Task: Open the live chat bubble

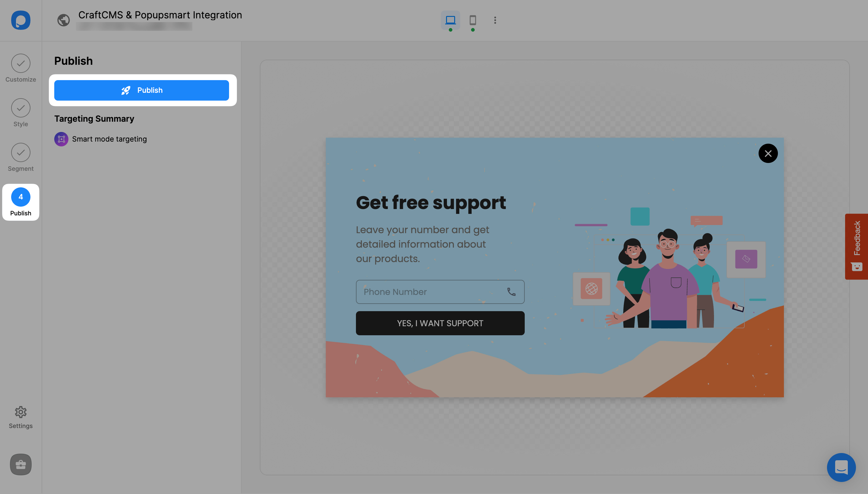Action: [x=841, y=467]
